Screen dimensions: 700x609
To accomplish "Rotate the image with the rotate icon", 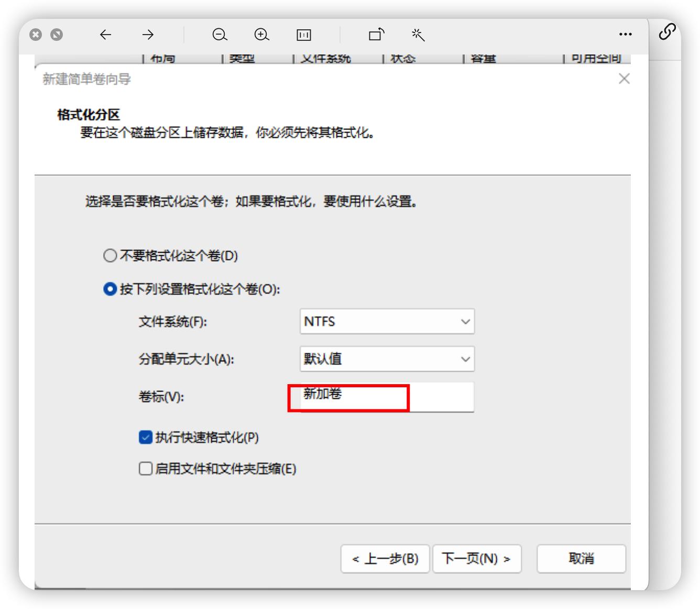I will point(377,34).
